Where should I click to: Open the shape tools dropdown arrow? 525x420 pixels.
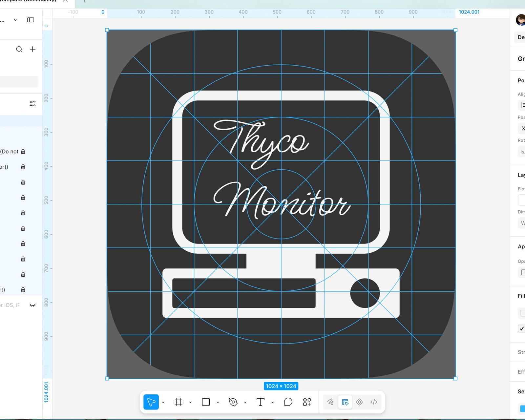pyautogui.click(x=218, y=402)
